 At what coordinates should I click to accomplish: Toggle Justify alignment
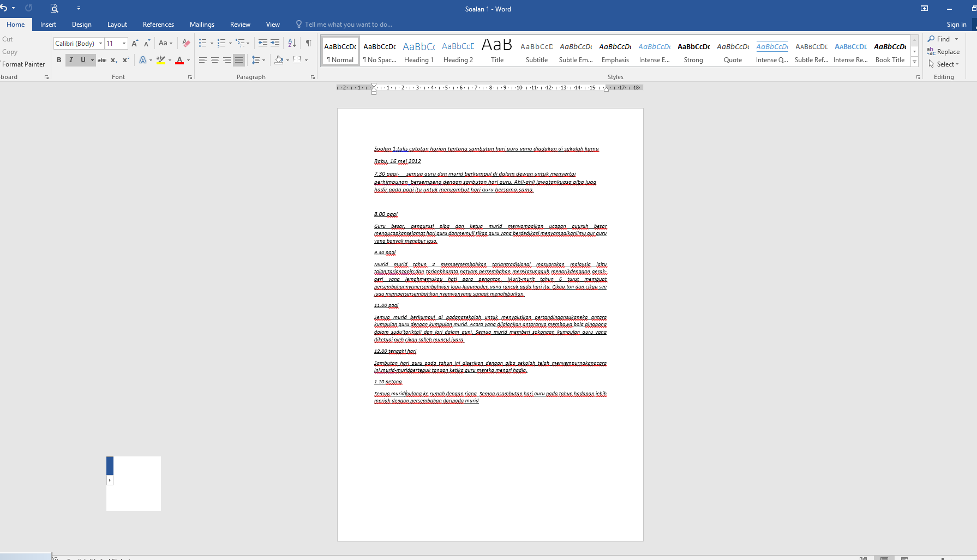239,60
